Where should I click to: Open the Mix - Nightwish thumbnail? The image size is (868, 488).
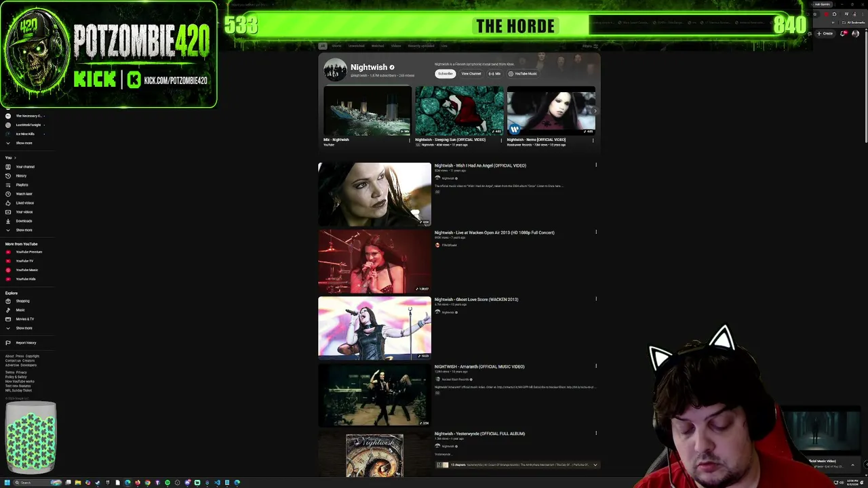(368, 110)
